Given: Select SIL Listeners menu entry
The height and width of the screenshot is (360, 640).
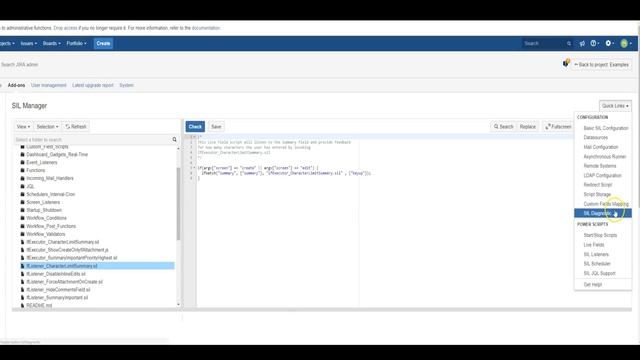Looking at the screenshot, I should click(603, 255).
